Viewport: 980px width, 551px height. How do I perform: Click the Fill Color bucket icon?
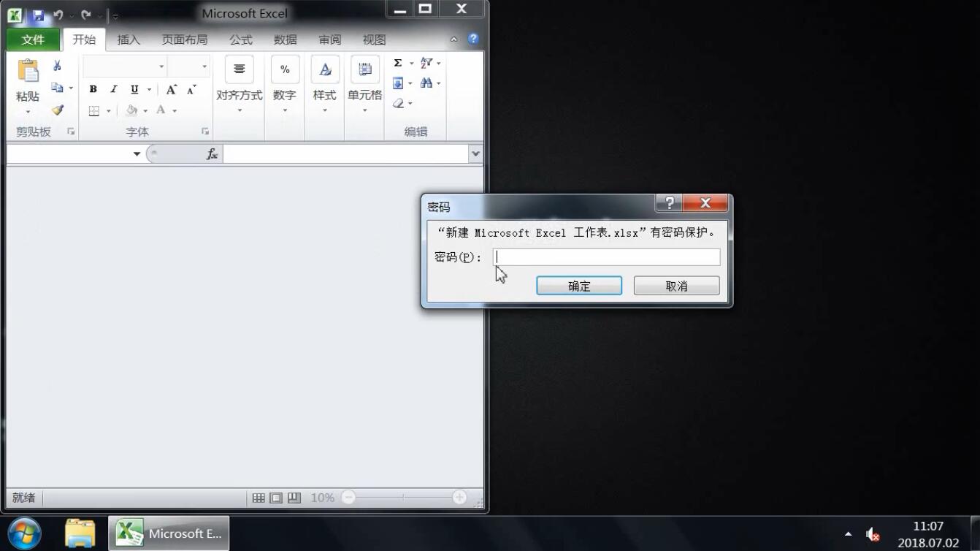(131, 110)
